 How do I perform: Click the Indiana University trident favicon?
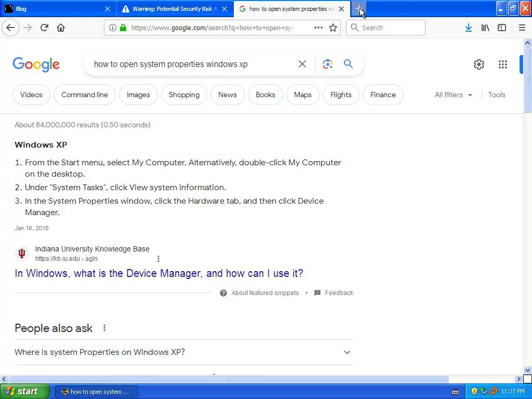(22, 254)
